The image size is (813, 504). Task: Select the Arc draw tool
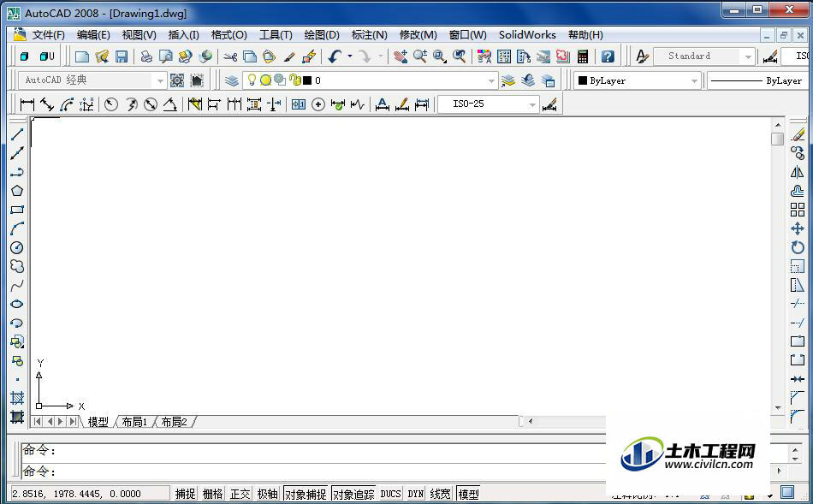tap(17, 228)
